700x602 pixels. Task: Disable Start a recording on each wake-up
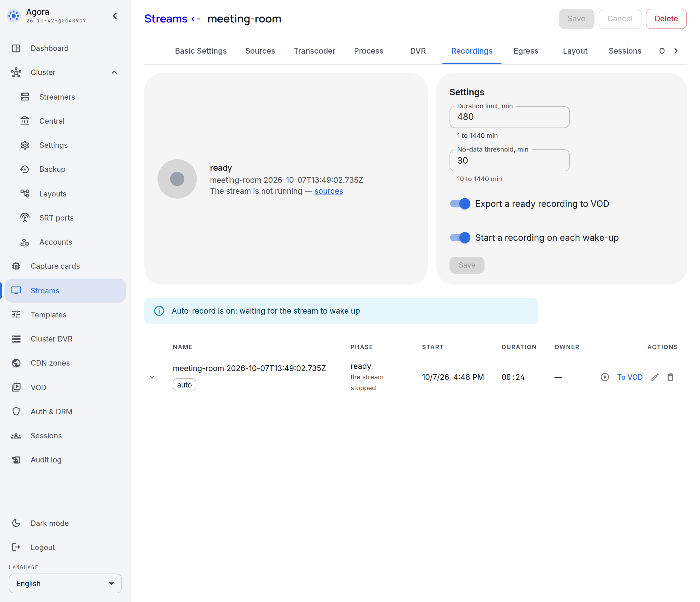point(460,237)
